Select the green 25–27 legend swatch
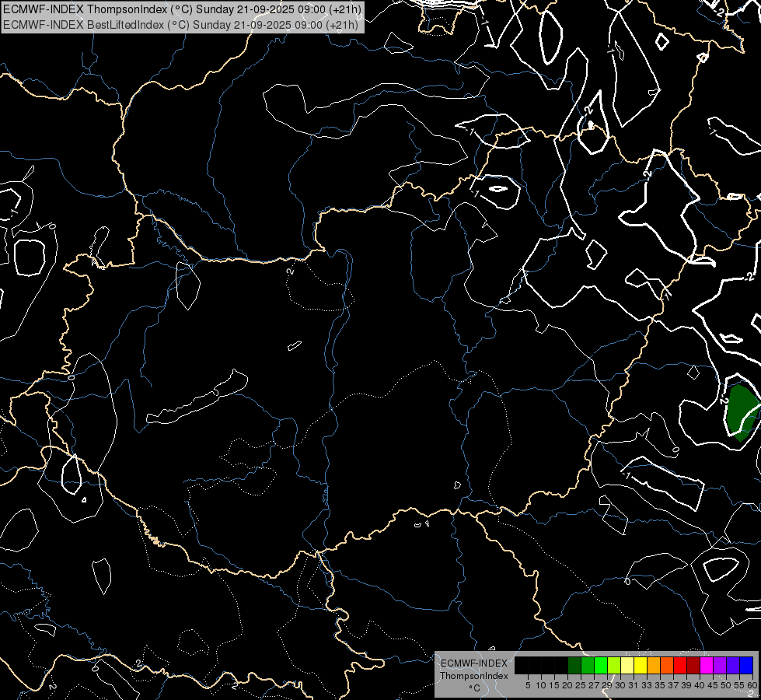The height and width of the screenshot is (700, 761). click(588, 665)
